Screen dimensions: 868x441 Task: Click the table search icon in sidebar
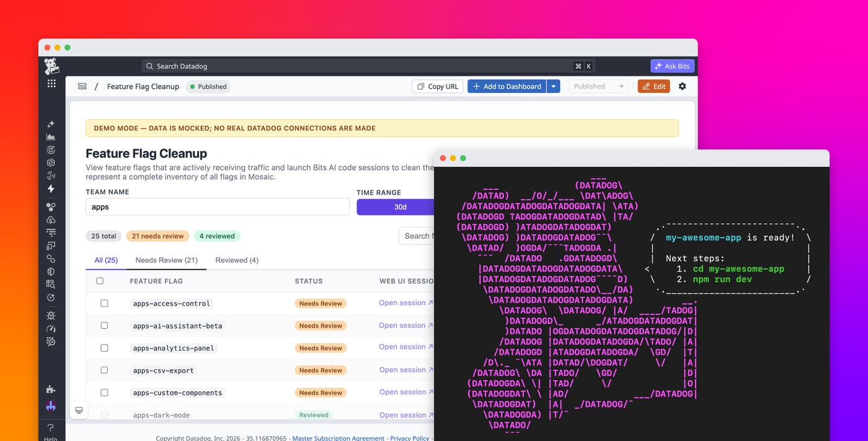click(51, 284)
